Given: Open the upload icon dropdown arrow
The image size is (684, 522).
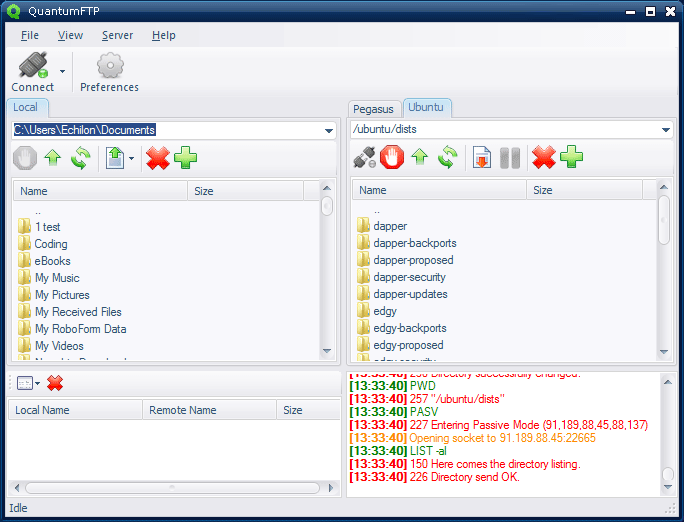Looking at the screenshot, I should pyautogui.click(x=131, y=158).
